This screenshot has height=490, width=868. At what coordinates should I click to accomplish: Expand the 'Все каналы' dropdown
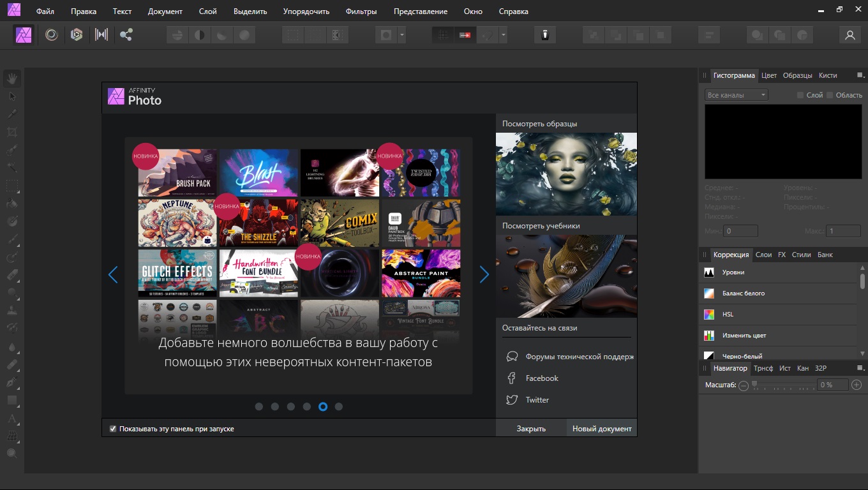(736, 95)
